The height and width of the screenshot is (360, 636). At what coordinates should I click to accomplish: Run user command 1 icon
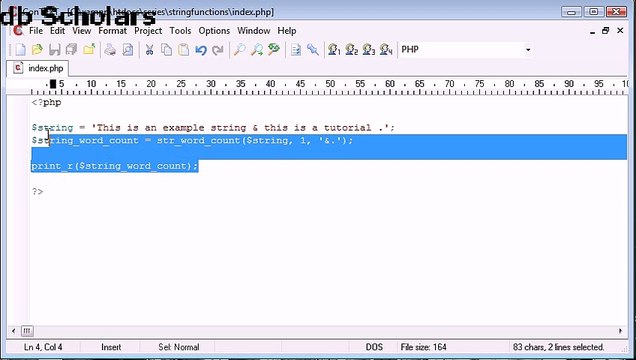coord(334,49)
